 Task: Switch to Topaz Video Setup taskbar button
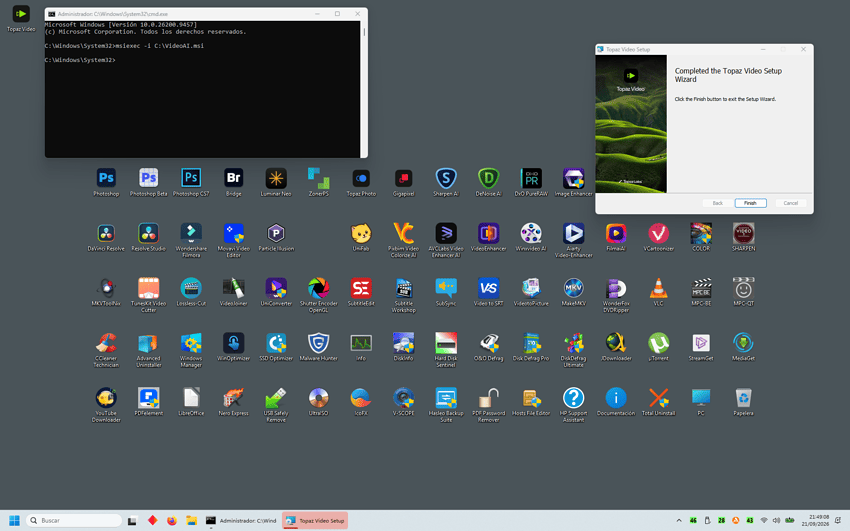point(315,520)
